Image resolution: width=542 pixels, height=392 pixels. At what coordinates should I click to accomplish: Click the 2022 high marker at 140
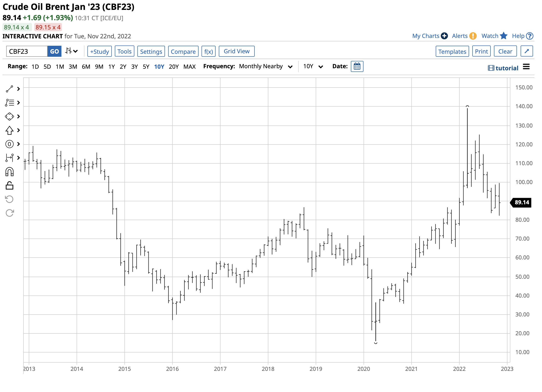point(468,106)
